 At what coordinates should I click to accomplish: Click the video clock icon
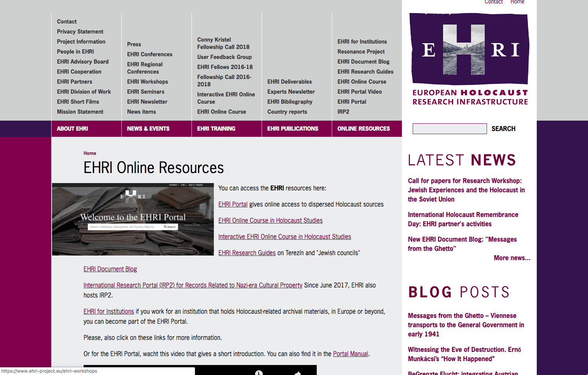[259, 373]
